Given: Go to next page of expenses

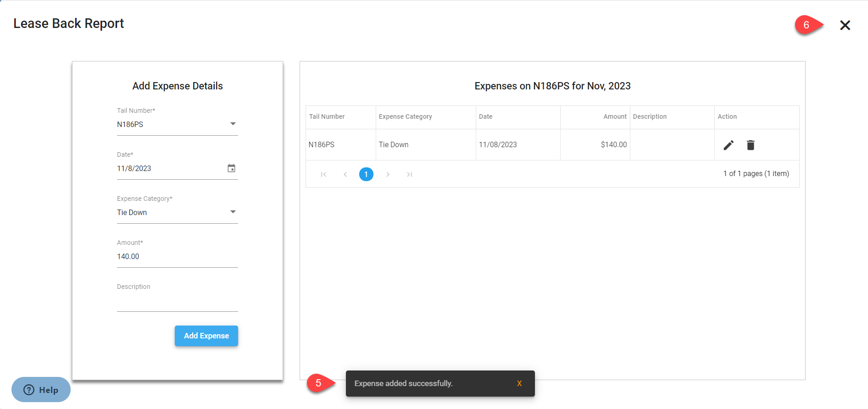Looking at the screenshot, I should pos(388,174).
